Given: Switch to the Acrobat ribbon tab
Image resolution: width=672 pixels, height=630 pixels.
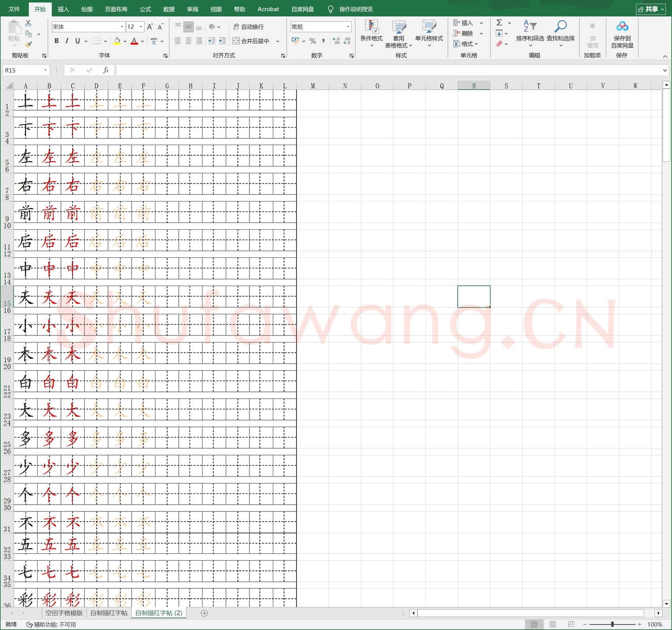Looking at the screenshot, I should click(268, 9).
